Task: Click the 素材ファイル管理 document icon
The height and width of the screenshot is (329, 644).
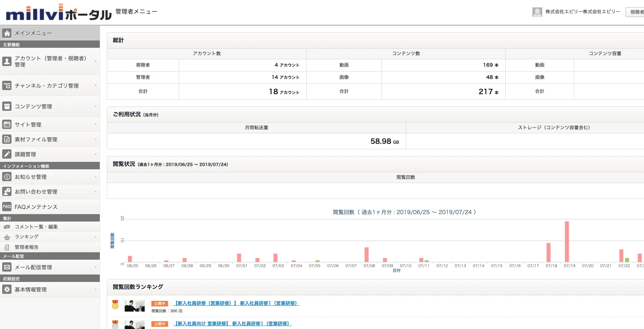Action: click(x=7, y=139)
